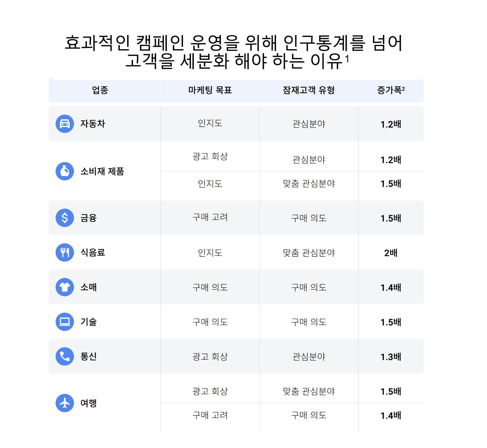Click 맞춤 관심분야 in the 식음료 row
The height and width of the screenshot is (448, 487).
coord(309,253)
